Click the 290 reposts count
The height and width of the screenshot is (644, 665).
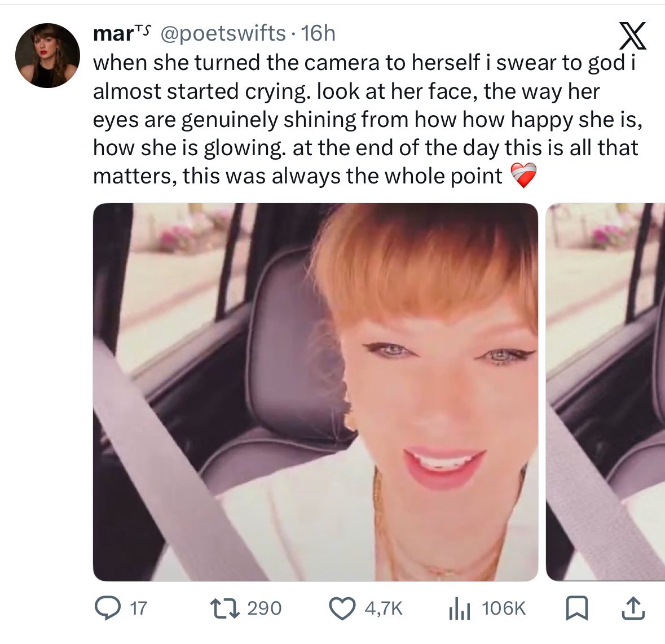264,608
